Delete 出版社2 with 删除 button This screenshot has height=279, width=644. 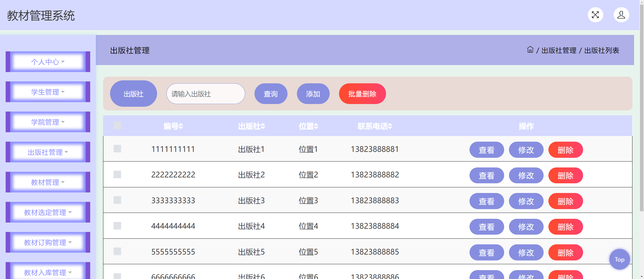(566, 176)
